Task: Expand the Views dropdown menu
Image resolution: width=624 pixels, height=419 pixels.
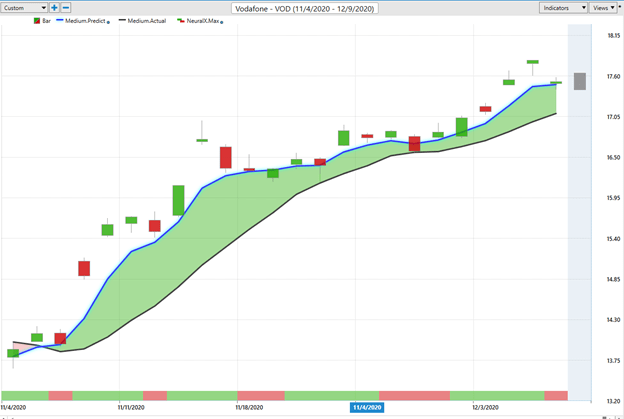Action: (601, 7)
